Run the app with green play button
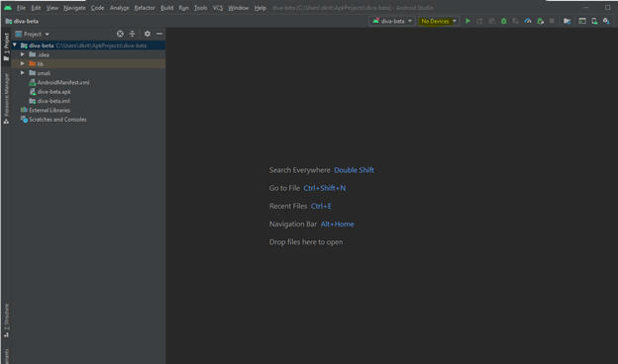This screenshot has height=364, width=618. pyautogui.click(x=467, y=21)
